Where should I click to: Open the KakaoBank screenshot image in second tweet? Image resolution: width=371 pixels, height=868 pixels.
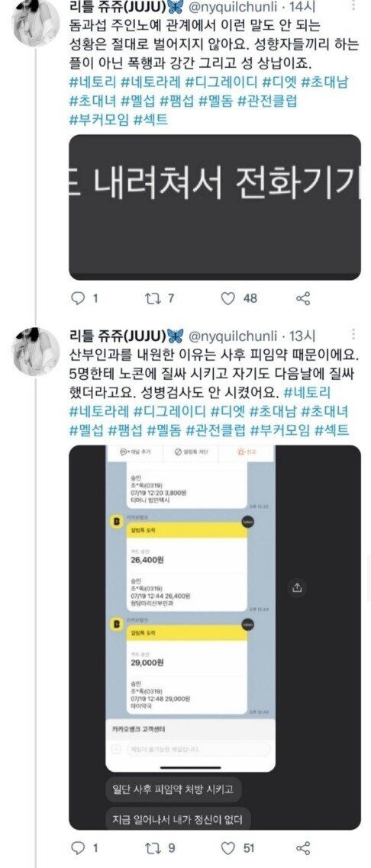coord(215,637)
